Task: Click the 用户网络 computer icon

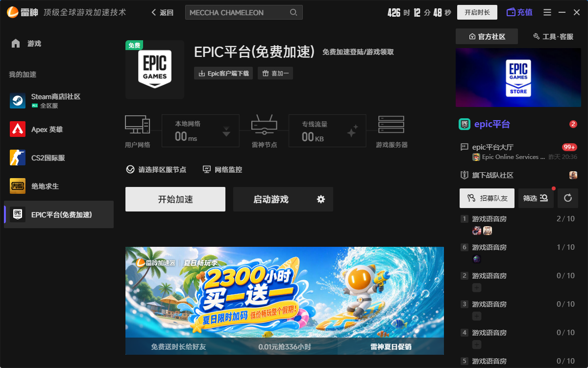Action: point(137,125)
